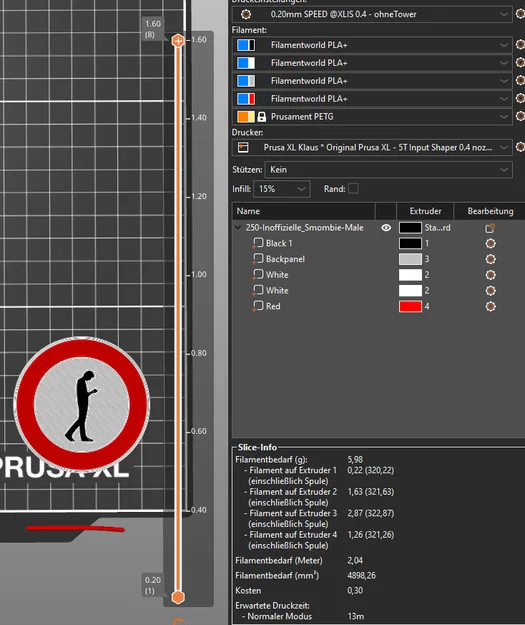Click the edit gear beside the Prusa XL Klaus printer

tap(520, 147)
